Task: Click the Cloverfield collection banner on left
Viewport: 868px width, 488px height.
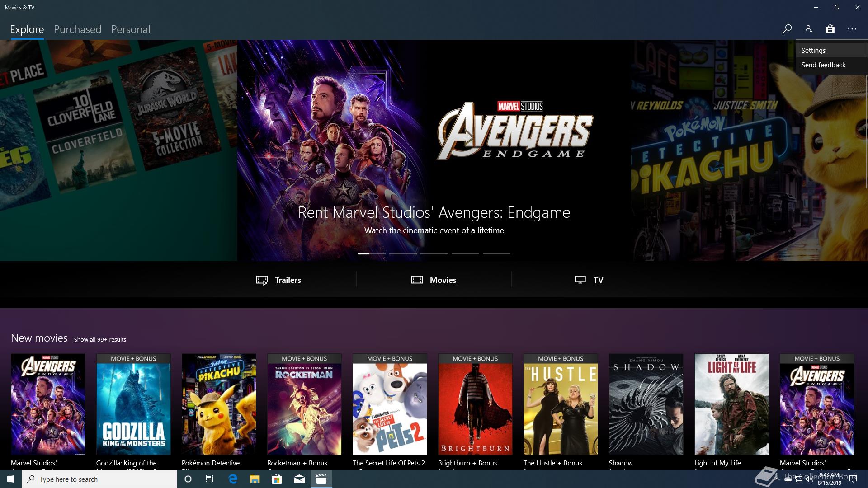Action: pos(118,150)
